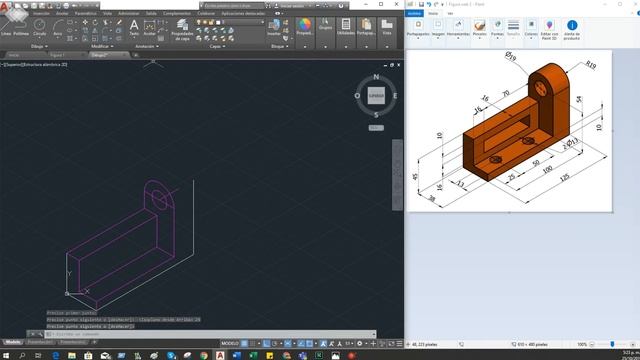Screen dimensions: 640x360
Task: Toggle ortho mode in status bar
Action: [266, 344]
